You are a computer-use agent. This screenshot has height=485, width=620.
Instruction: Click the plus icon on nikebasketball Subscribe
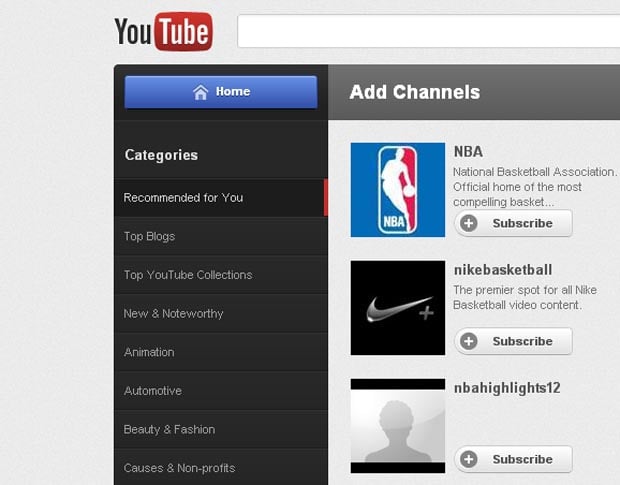point(469,342)
